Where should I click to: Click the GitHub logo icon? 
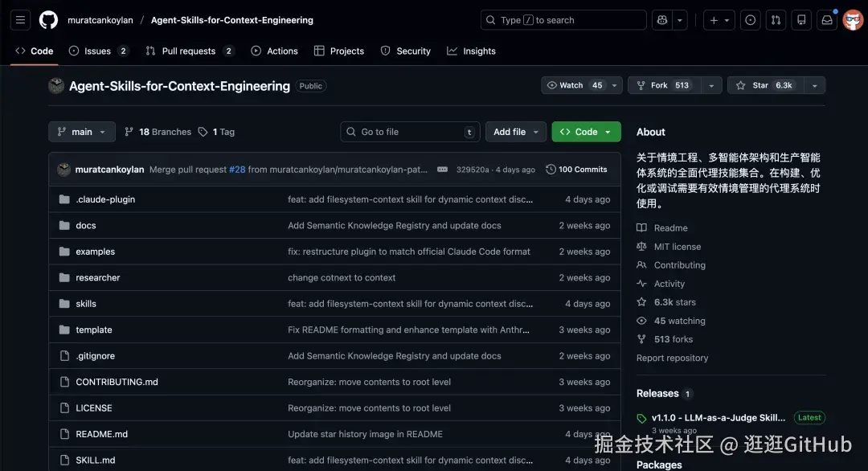(49, 20)
